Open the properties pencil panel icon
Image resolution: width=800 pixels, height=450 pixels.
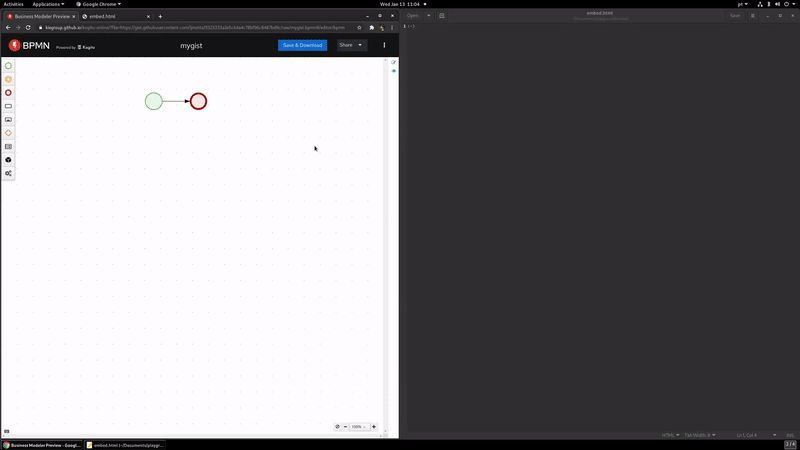393,63
